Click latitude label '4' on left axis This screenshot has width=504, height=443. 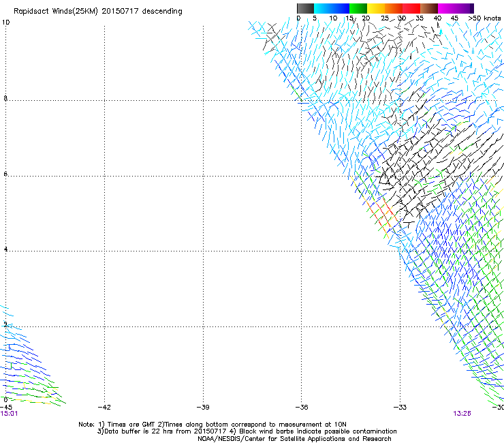pyautogui.click(x=5, y=249)
